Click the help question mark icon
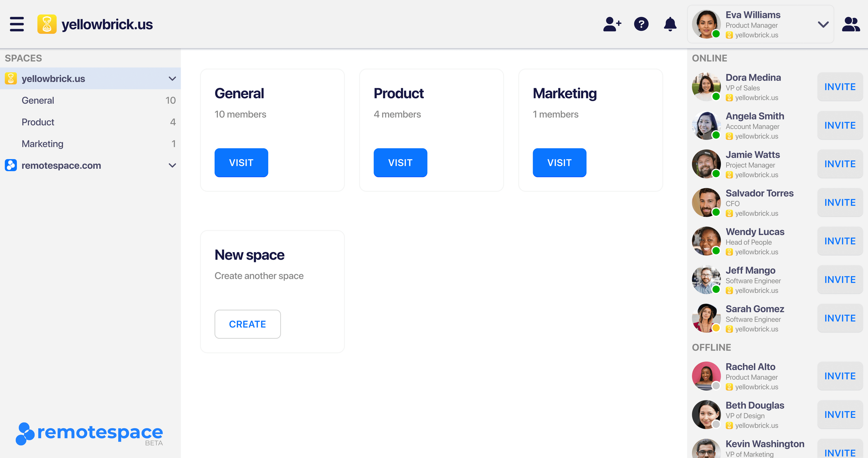Viewport: 868px width, 458px height. coord(641,24)
